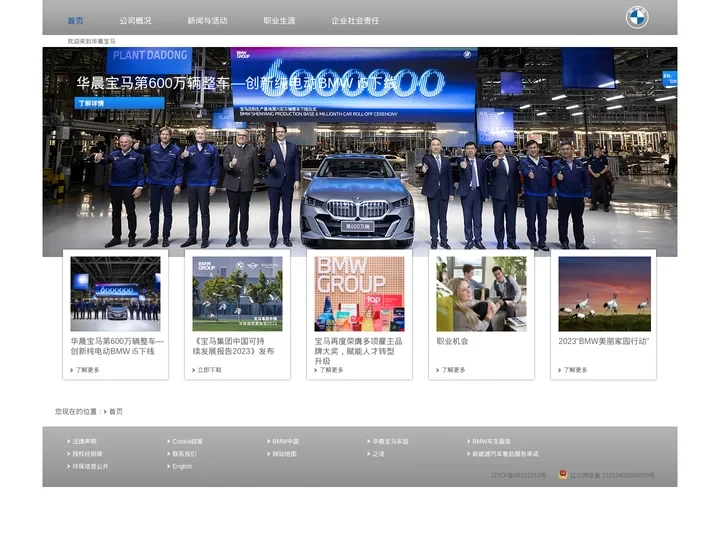Open 网站地图 footer link
This screenshot has width=720, height=540.
pyautogui.click(x=284, y=454)
